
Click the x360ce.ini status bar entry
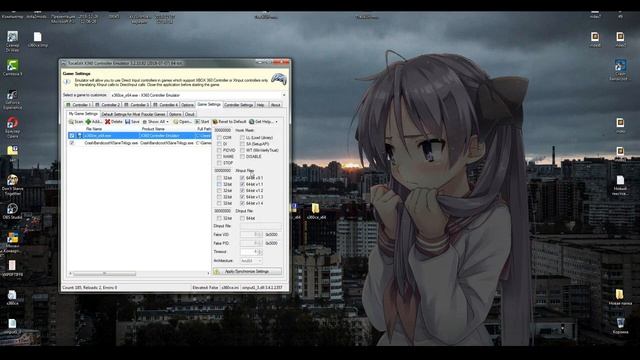(x=230, y=288)
